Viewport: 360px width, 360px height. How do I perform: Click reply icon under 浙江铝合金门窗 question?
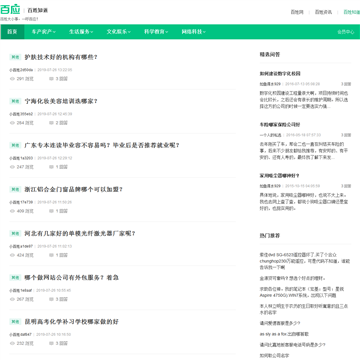(x=51, y=211)
